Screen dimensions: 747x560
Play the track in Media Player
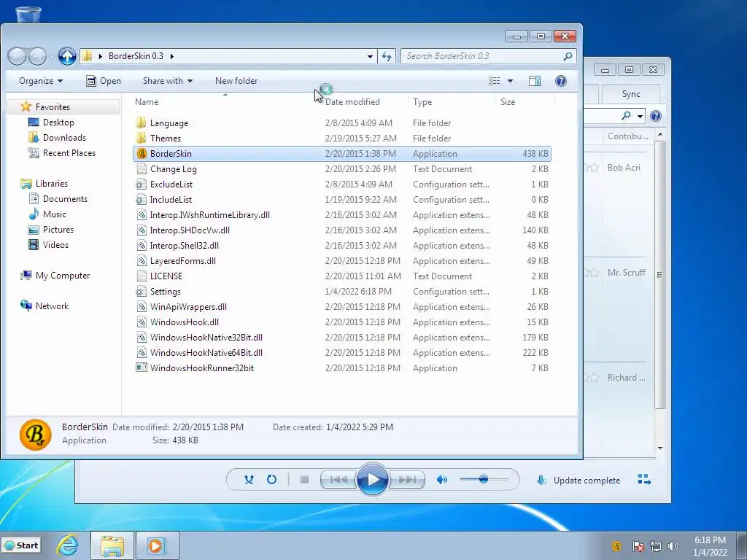[372, 480]
